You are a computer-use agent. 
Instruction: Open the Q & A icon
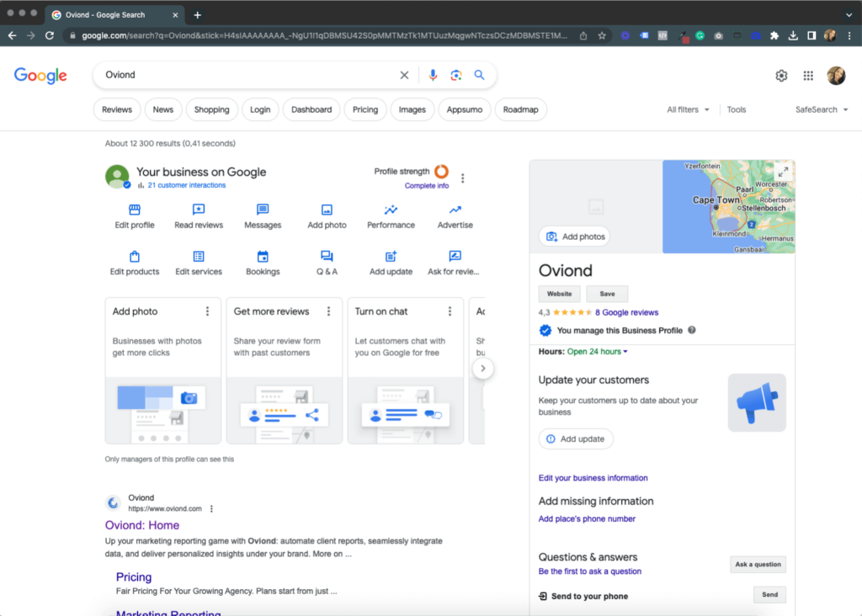tap(327, 257)
